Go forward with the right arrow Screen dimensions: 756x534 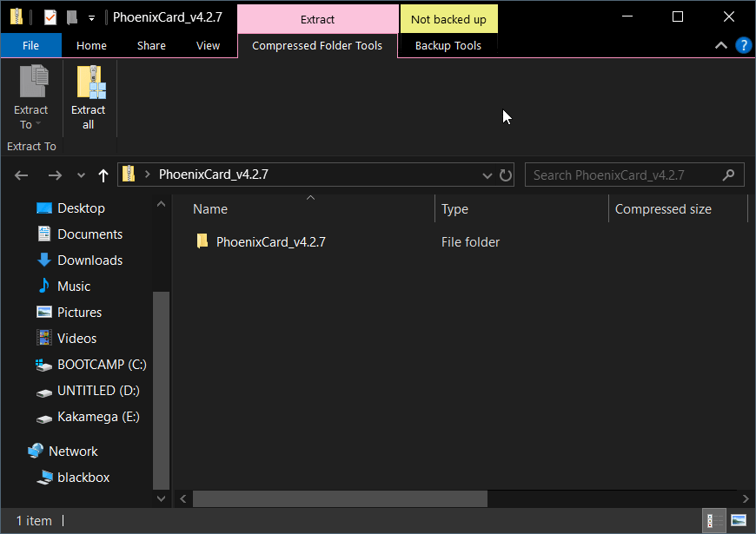click(55, 175)
